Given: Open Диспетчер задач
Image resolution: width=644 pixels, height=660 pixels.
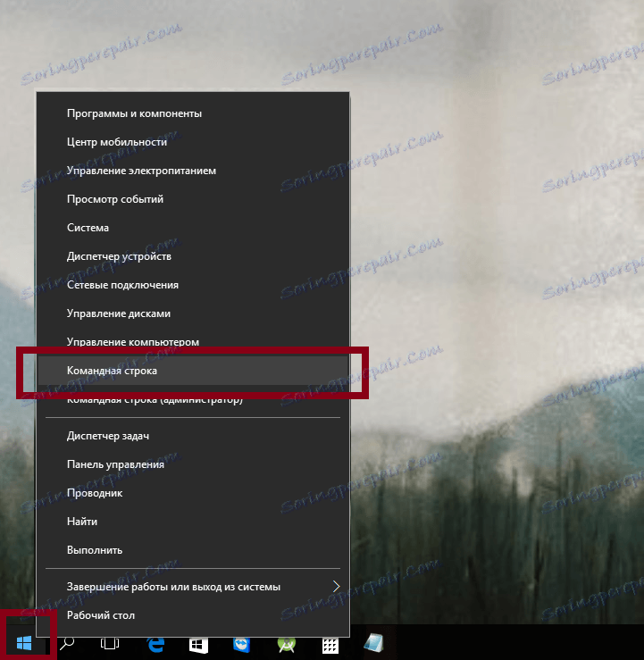Looking at the screenshot, I should click(193, 436).
